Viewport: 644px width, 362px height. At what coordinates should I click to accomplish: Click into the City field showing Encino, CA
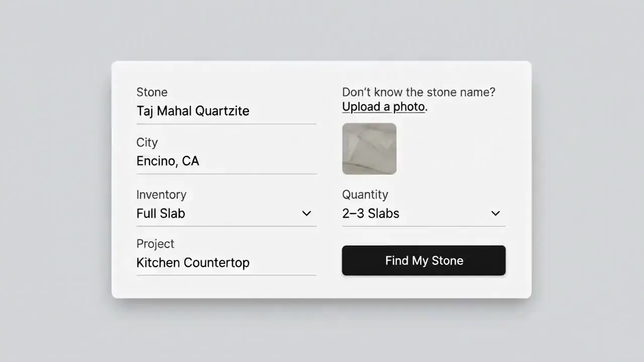tap(226, 161)
